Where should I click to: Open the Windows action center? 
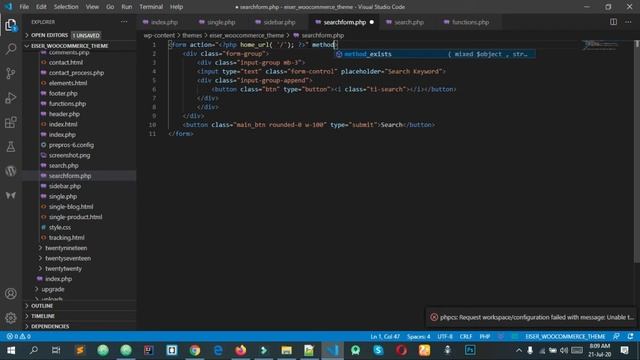[x=624, y=350]
